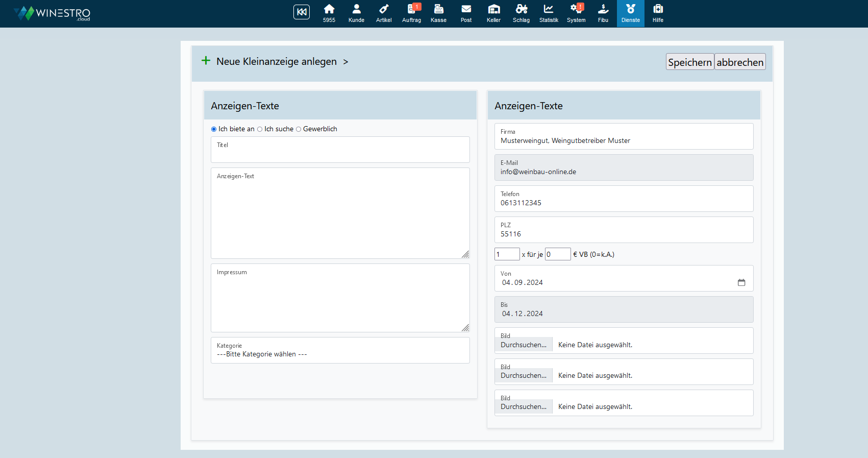Click the abbrechen button
Screen dimensions: 868x458
coord(740,62)
